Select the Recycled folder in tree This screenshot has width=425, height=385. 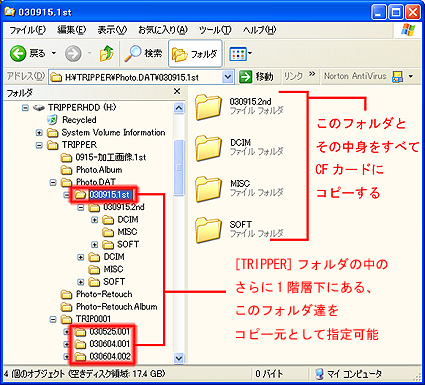[x=79, y=120]
